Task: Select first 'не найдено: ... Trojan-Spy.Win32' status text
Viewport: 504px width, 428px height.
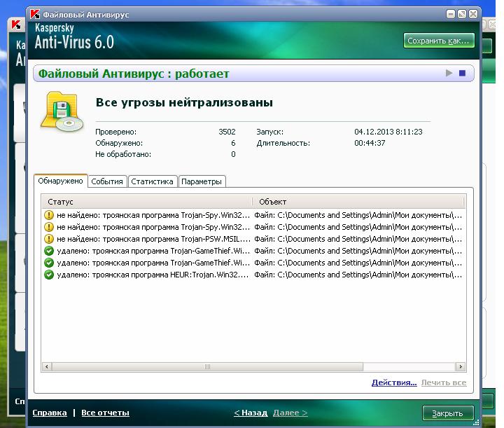Action: tap(153, 215)
